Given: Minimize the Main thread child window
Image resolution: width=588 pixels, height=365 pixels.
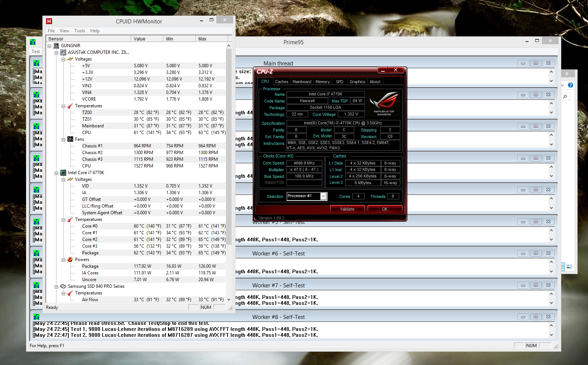Looking at the screenshot, I should (x=523, y=63).
